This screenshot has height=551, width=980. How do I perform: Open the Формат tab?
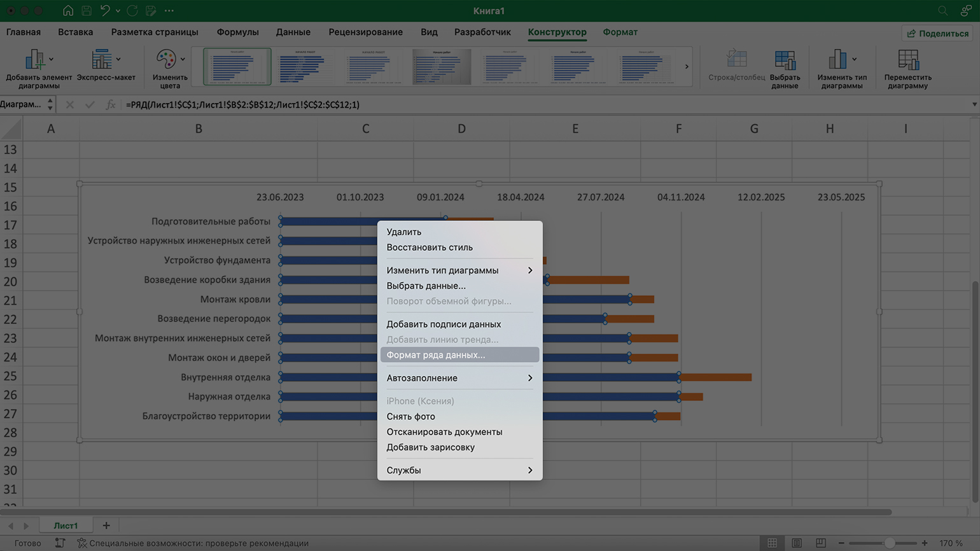[x=620, y=32]
